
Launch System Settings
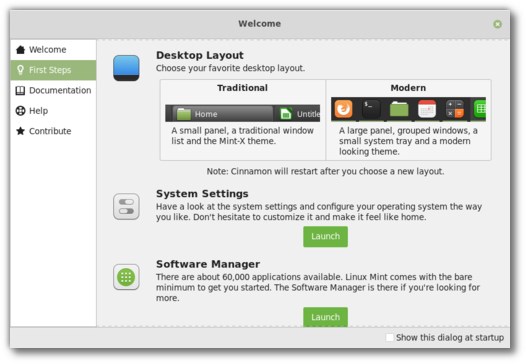coord(325,237)
